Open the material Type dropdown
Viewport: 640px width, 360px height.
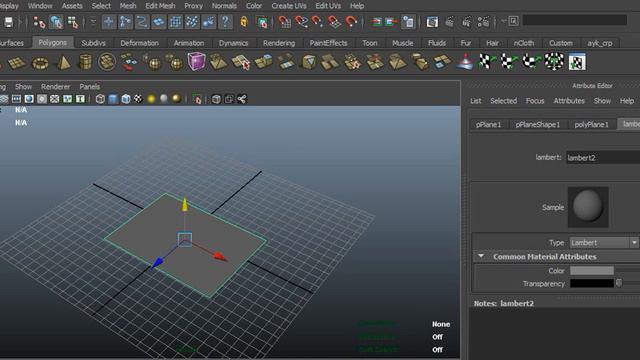click(x=604, y=242)
